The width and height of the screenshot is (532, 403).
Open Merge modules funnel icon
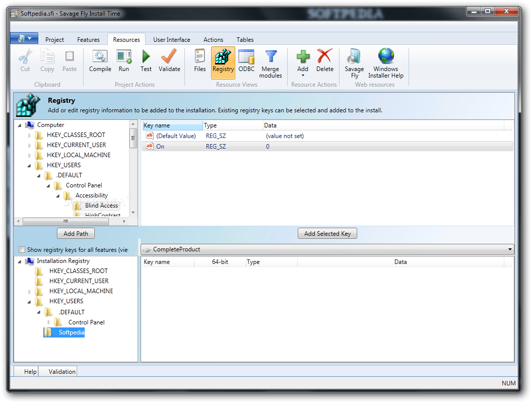271,56
